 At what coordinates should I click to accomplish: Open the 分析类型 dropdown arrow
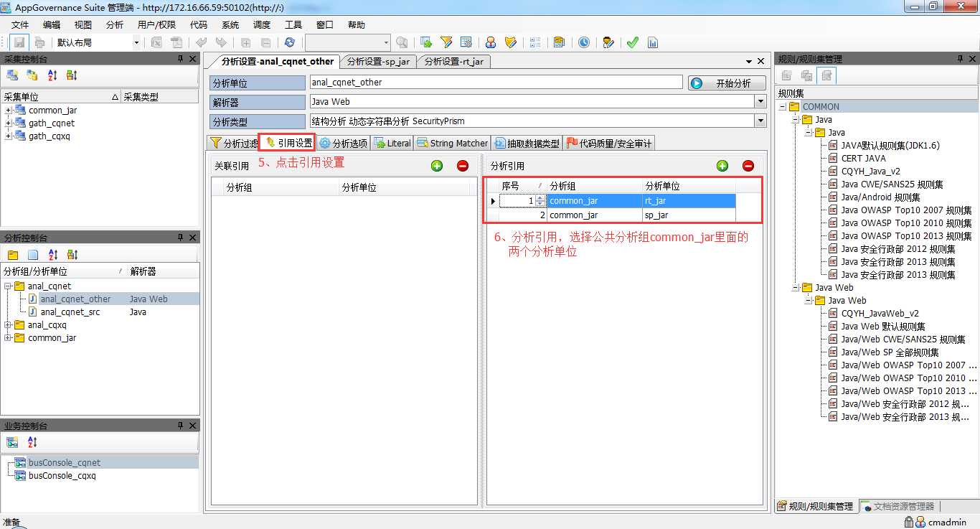(760, 121)
